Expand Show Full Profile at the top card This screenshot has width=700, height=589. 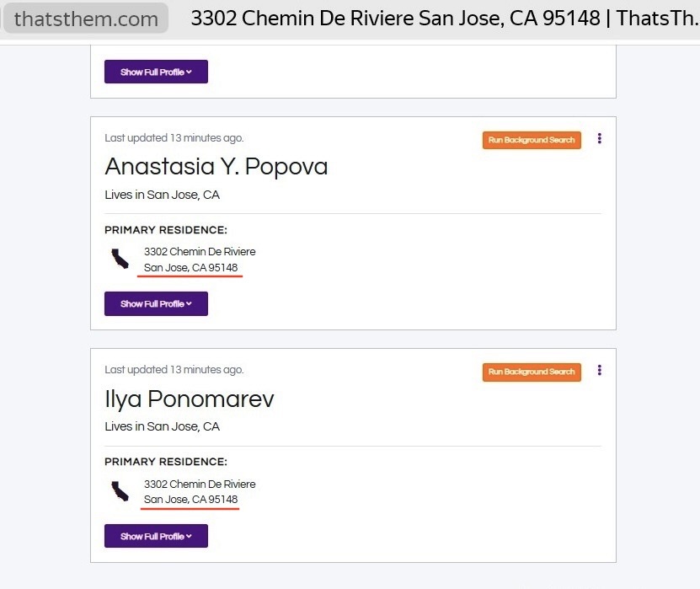[x=156, y=72]
